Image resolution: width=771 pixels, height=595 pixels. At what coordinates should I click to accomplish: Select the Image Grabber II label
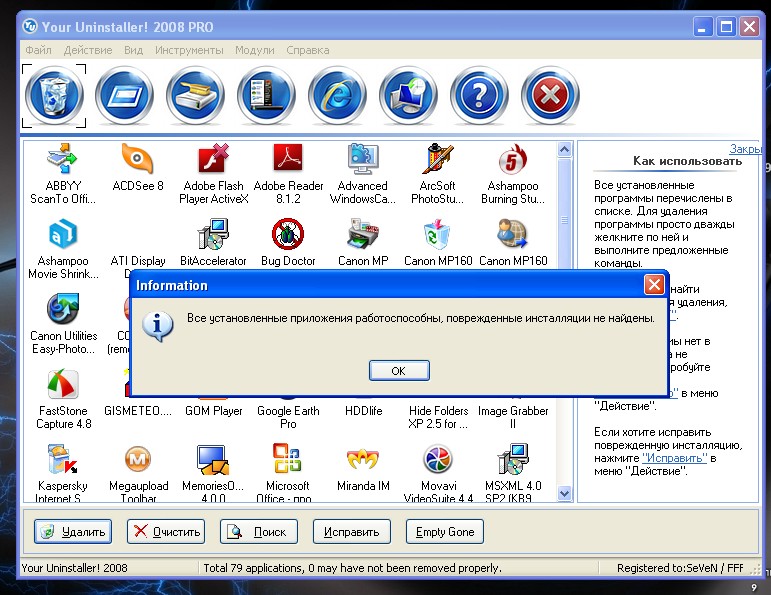click(x=513, y=417)
